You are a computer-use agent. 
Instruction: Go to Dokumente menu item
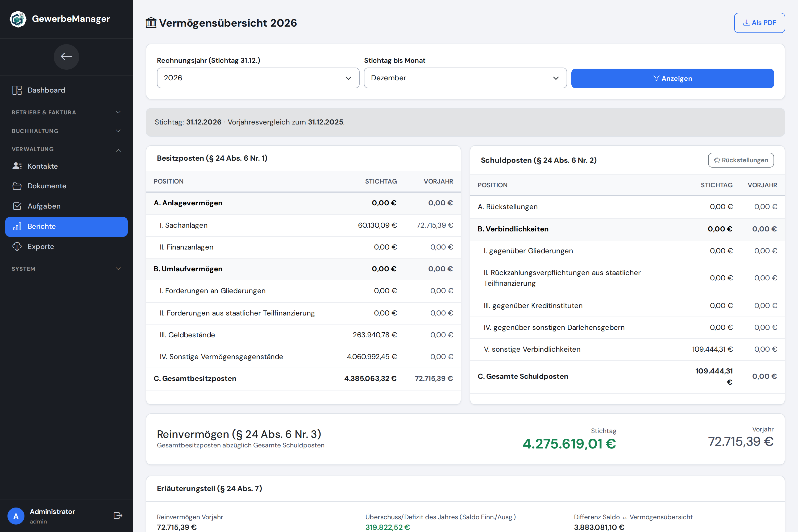(x=66, y=186)
